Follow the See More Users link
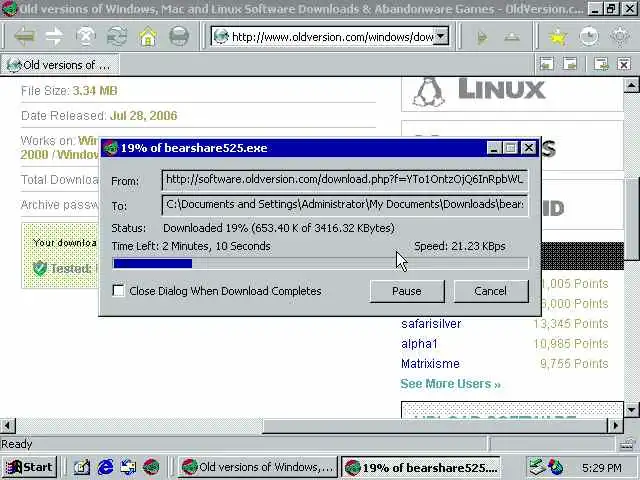 451,384
